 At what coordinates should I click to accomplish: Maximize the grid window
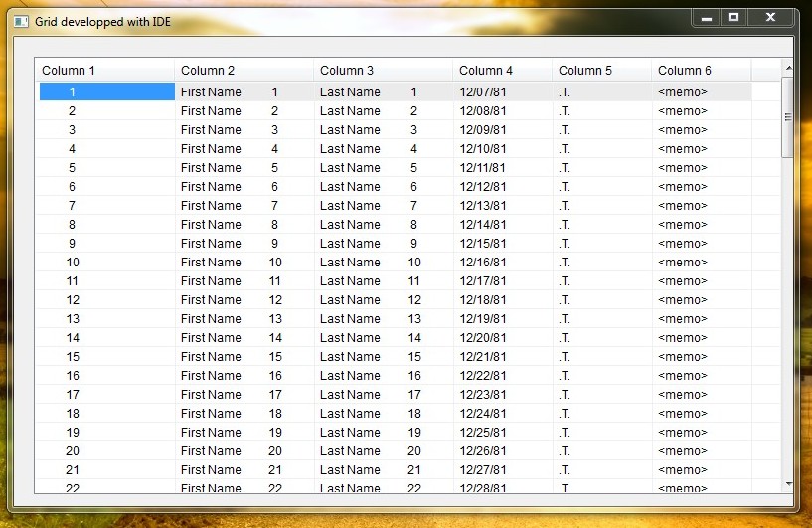tap(733, 17)
